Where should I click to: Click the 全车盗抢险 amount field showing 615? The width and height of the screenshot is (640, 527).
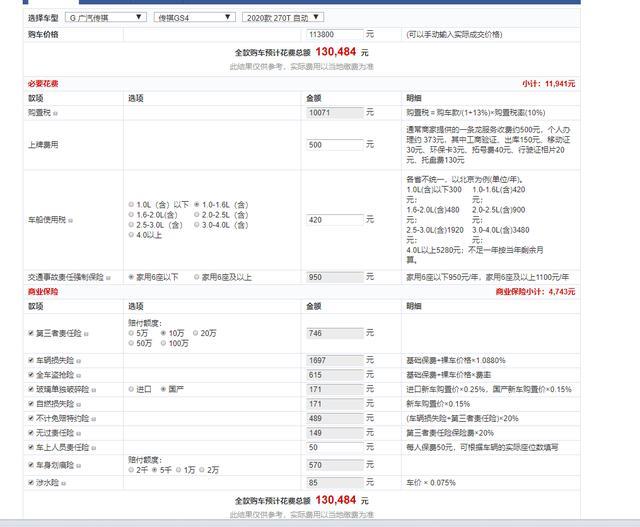(x=335, y=375)
